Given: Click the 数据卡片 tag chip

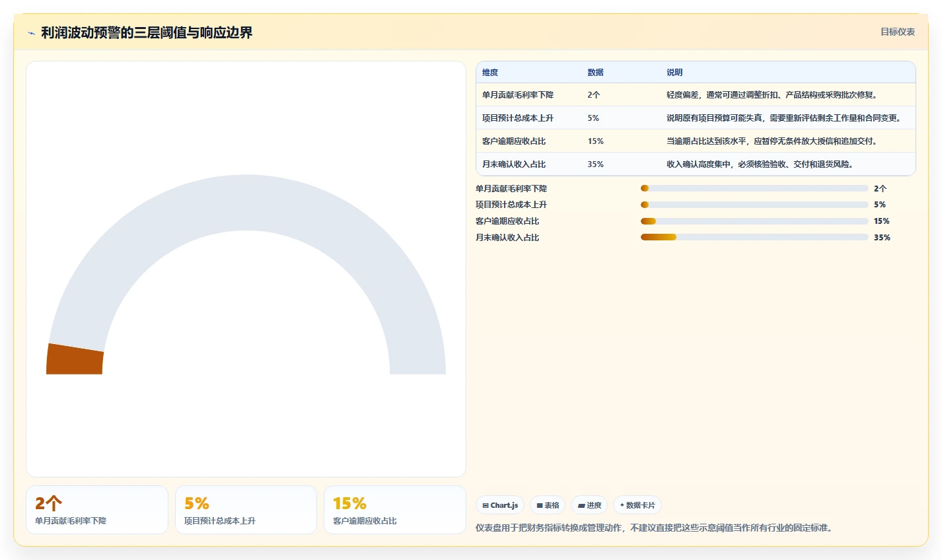Looking at the screenshot, I should coord(637,505).
